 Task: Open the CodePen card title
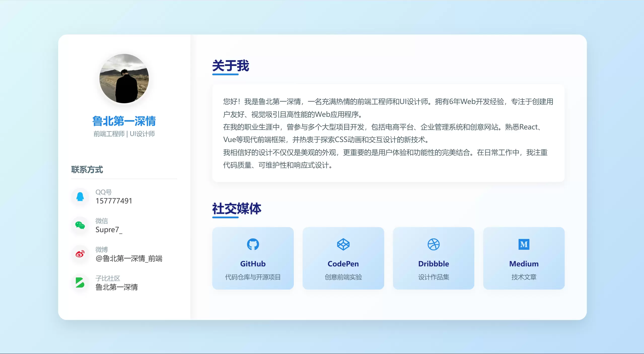point(343,264)
